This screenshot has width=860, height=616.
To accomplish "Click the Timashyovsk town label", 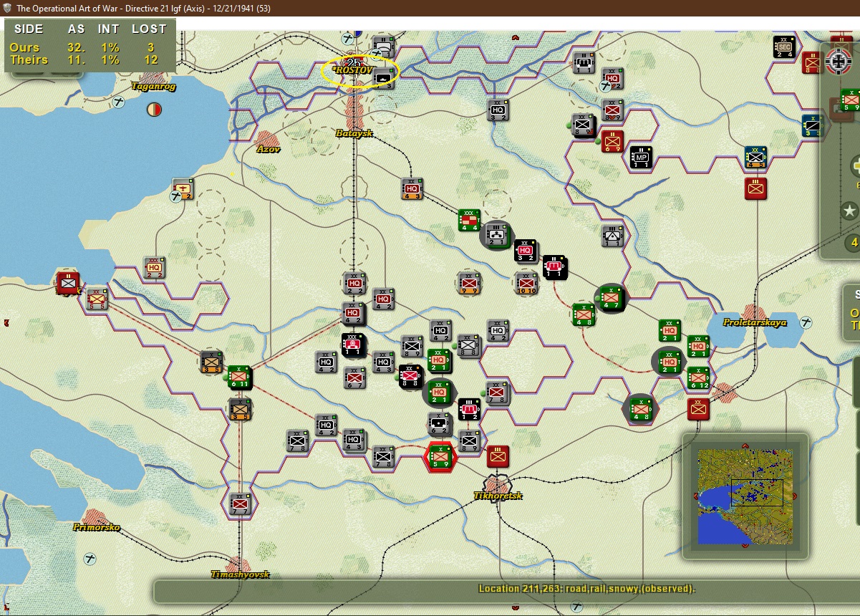I will point(240,574).
